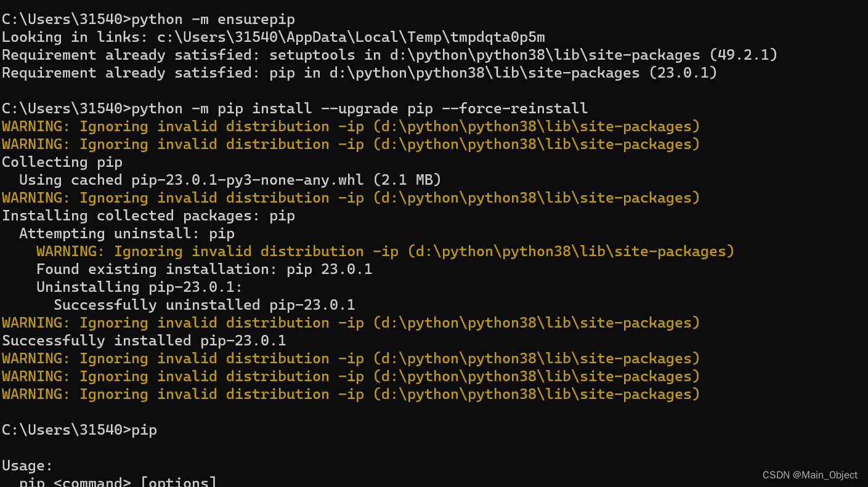Click the version (23.0.1) after site-packages
The width and height of the screenshot is (868, 487).
coord(683,73)
